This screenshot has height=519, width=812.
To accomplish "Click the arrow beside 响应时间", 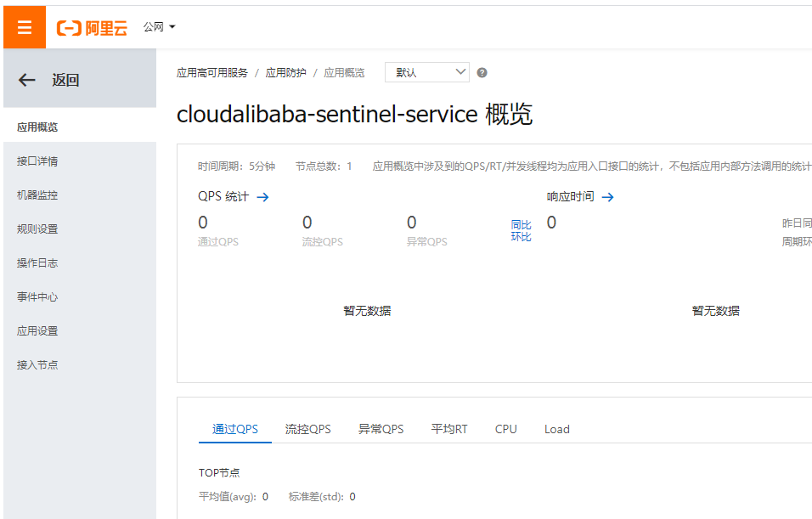I will [x=607, y=197].
